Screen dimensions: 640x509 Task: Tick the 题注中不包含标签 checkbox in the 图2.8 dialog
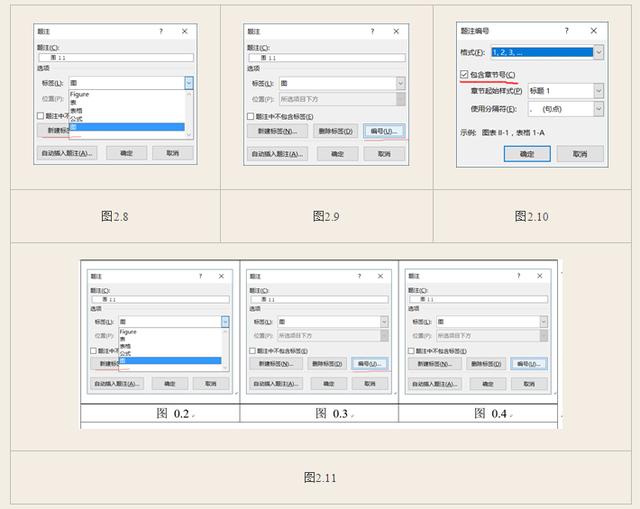pos(40,116)
